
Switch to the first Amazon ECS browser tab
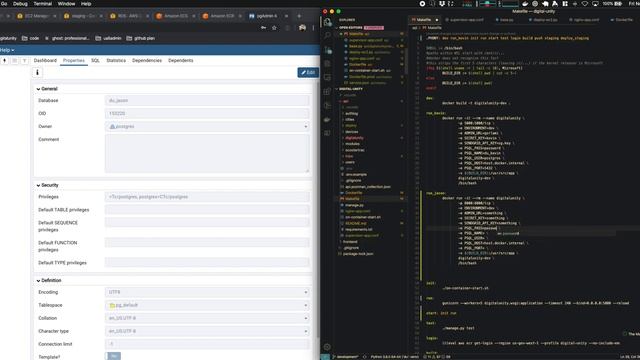[x=175, y=16]
